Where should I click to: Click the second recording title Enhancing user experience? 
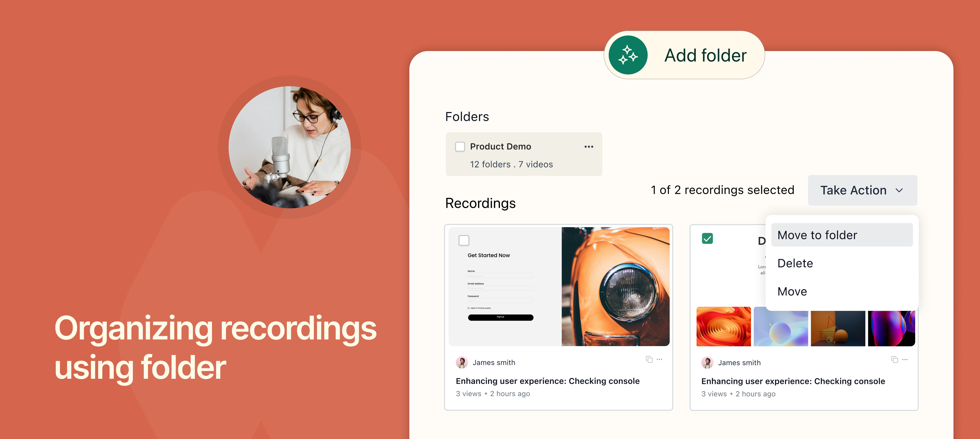coord(793,381)
